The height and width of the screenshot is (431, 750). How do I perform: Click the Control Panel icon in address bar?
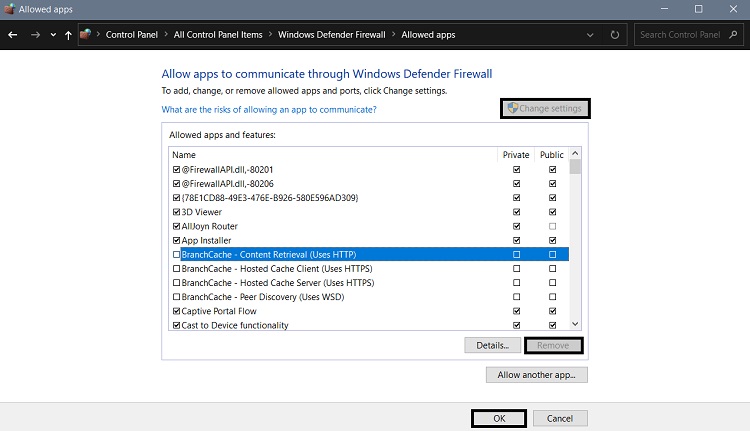pyautogui.click(x=88, y=35)
